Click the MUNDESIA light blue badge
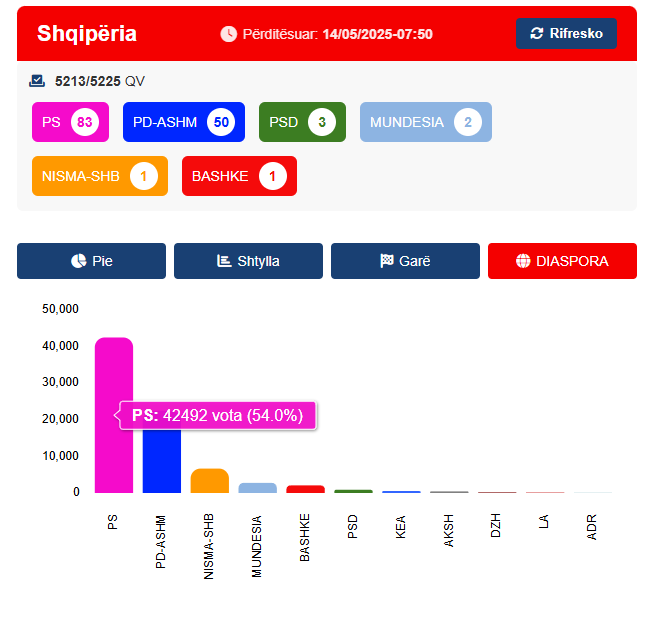 [x=426, y=122]
